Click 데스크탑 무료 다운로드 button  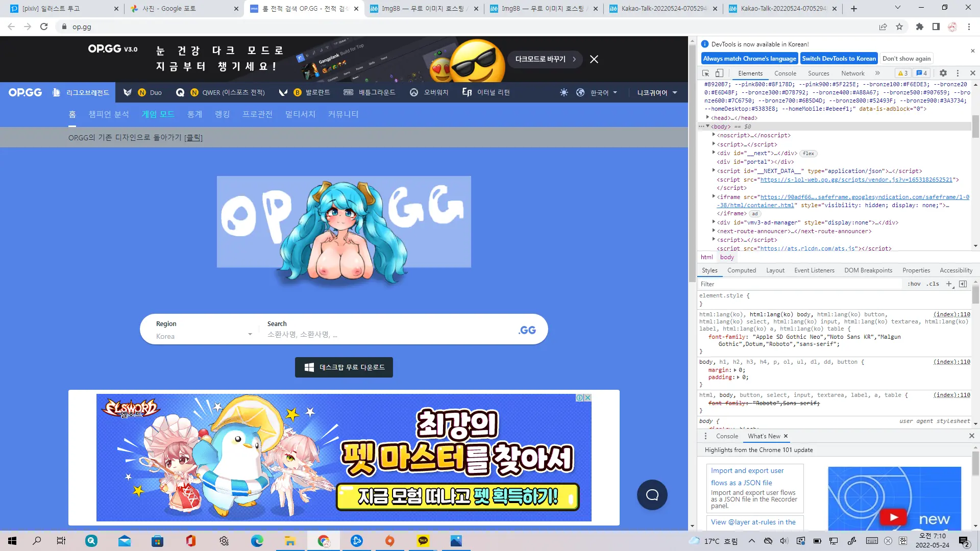(344, 367)
